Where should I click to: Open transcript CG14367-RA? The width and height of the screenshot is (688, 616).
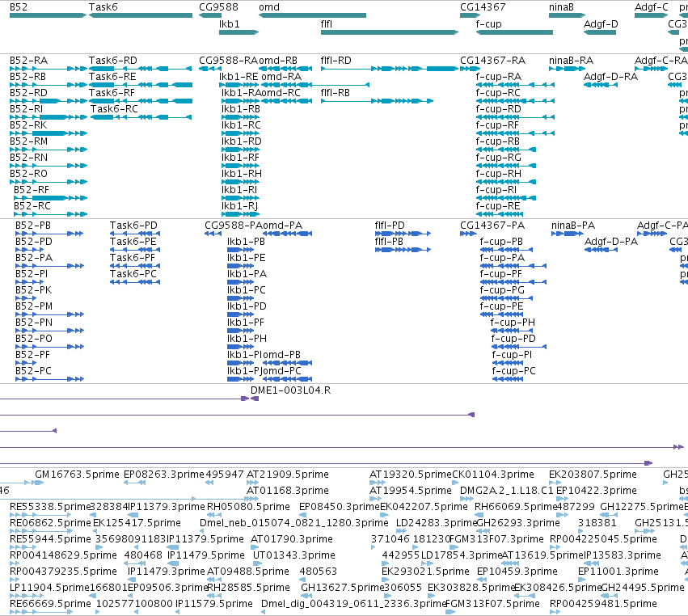pyautogui.click(x=492, y=60)
